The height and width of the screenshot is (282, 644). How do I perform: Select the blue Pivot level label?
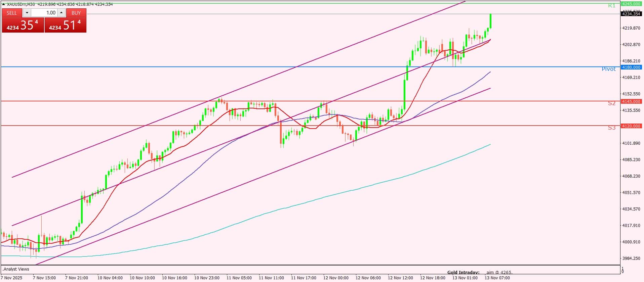click(608, 69)
